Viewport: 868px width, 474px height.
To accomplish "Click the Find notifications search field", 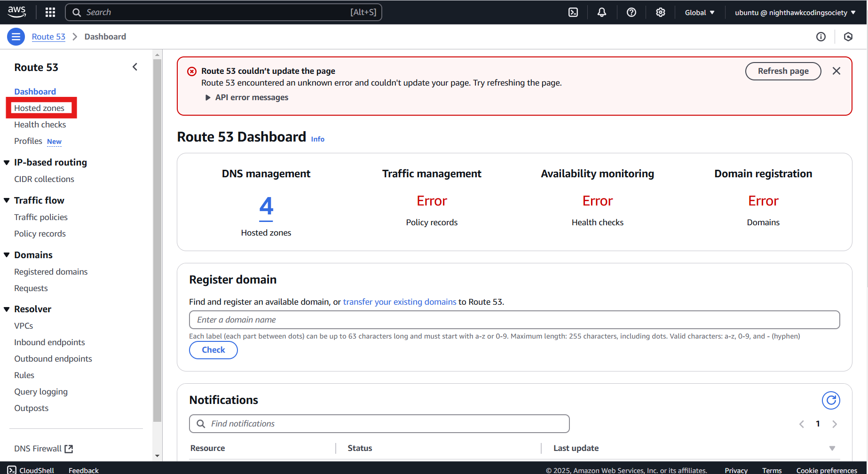I will click(379, 424).
